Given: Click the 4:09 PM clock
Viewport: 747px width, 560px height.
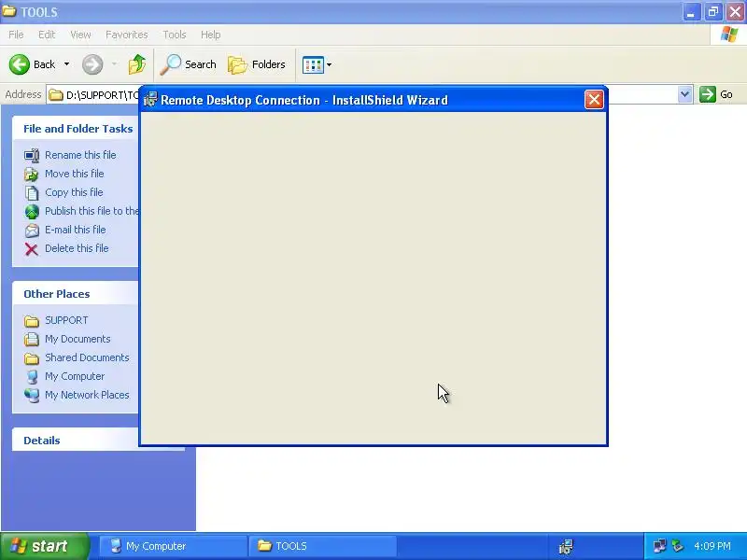Looking at the screenshot, I should pos(712,546).
